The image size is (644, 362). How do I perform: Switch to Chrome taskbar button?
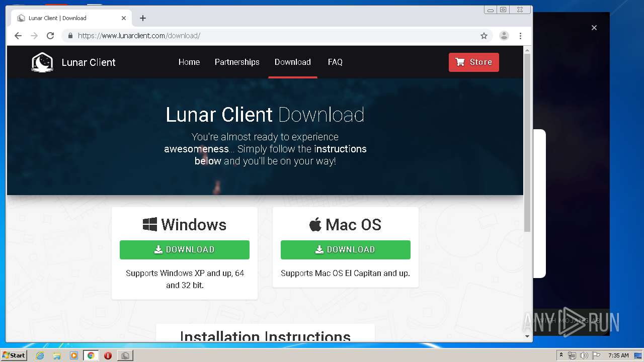[91, 355]
